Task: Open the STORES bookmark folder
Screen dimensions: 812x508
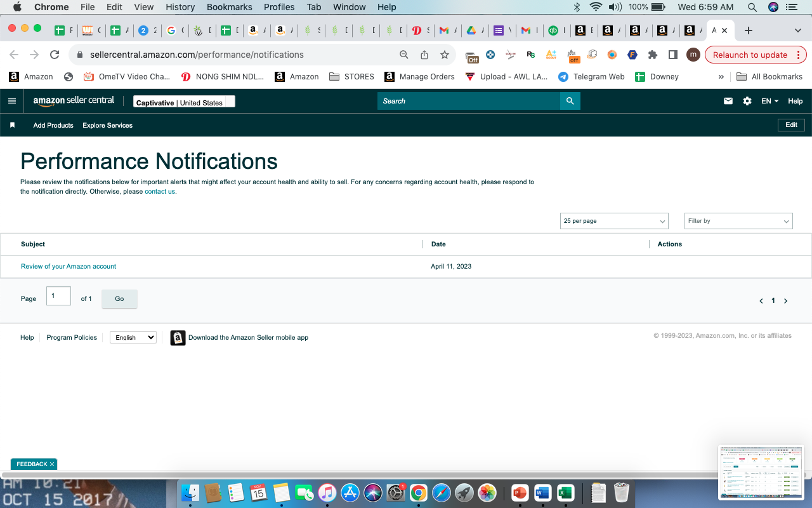Action: click(x=352, y=77)
